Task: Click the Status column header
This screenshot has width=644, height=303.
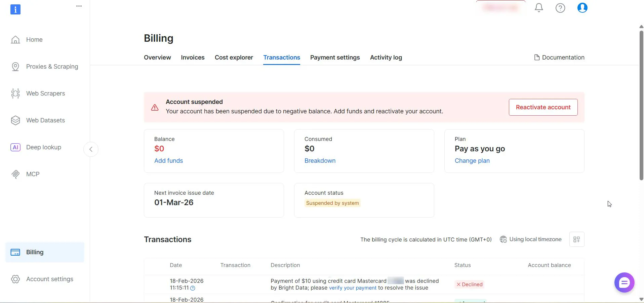Action: [462, 265]
